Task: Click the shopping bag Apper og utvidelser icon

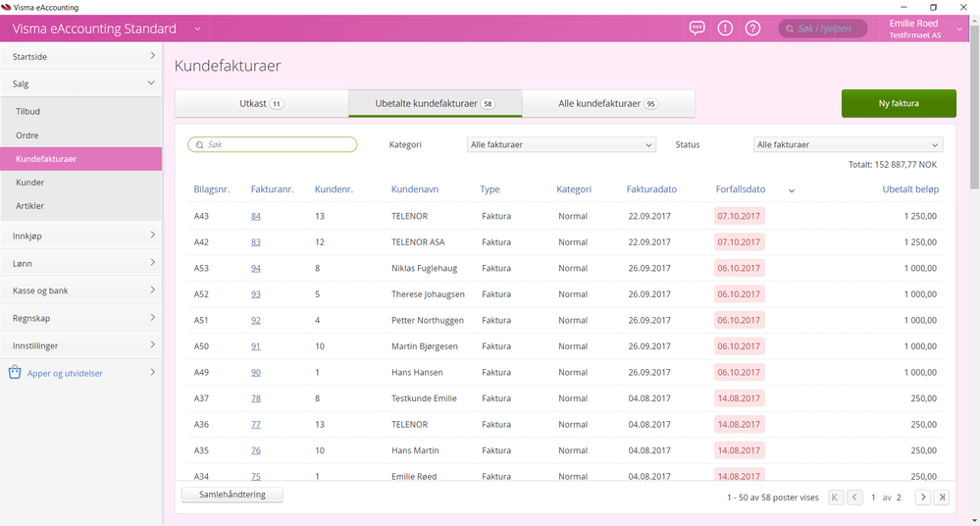Action: click(x=15, y=373)
